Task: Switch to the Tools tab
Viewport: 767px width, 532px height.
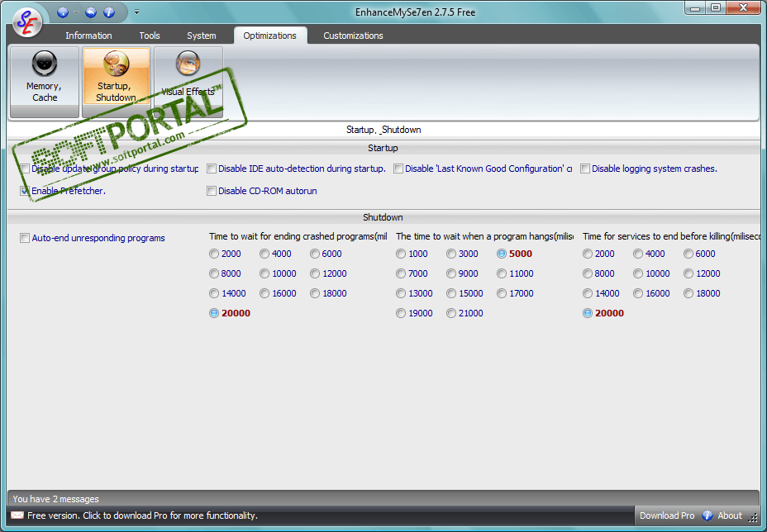Action: point(150,36)
